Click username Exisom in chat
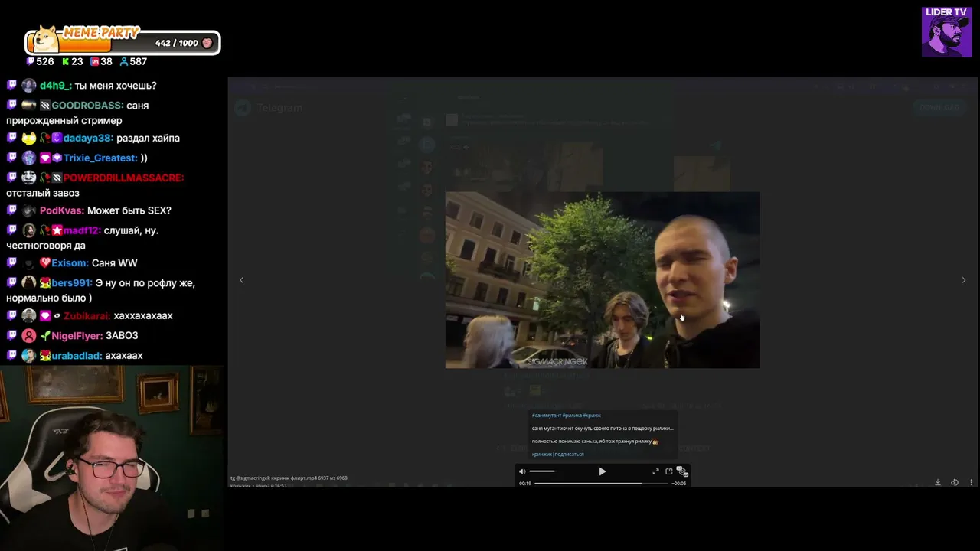This screenshot has height=551, width=980. click(x=70, y=263)
